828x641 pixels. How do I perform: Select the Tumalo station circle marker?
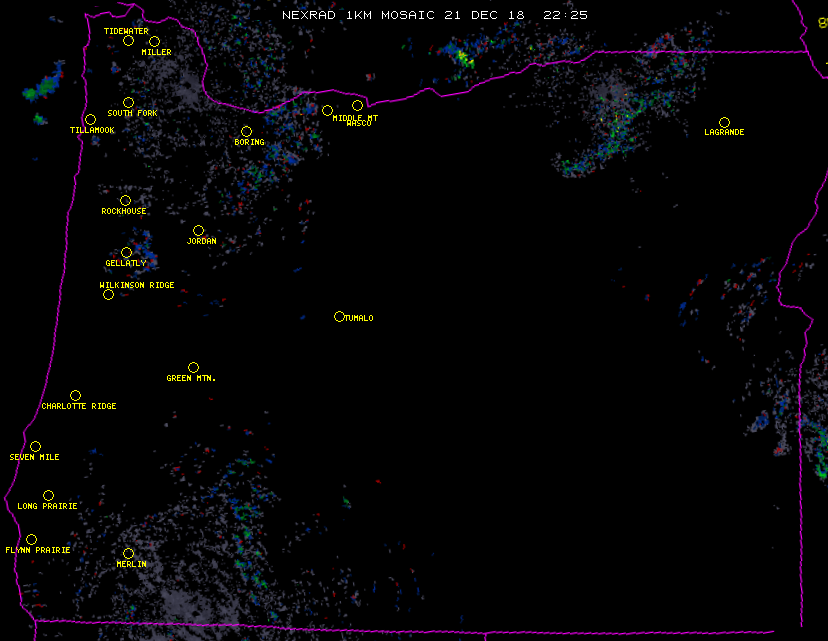tap(339, 317)
